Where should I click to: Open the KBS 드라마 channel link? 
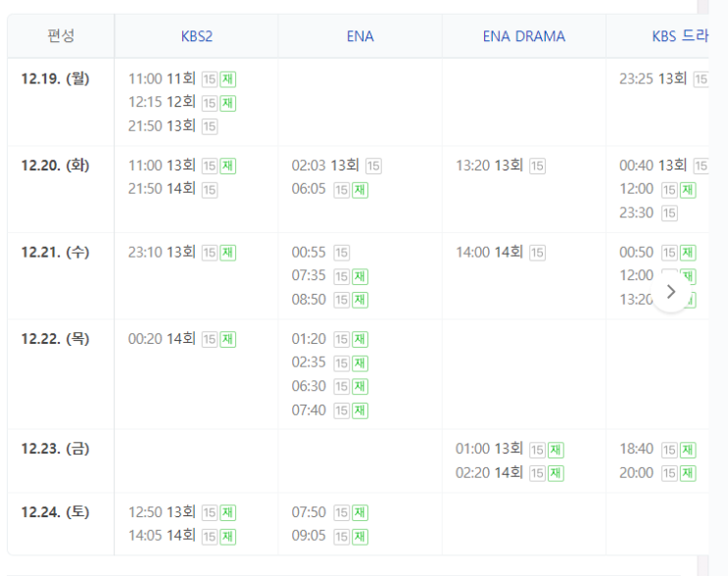point(680,36)
